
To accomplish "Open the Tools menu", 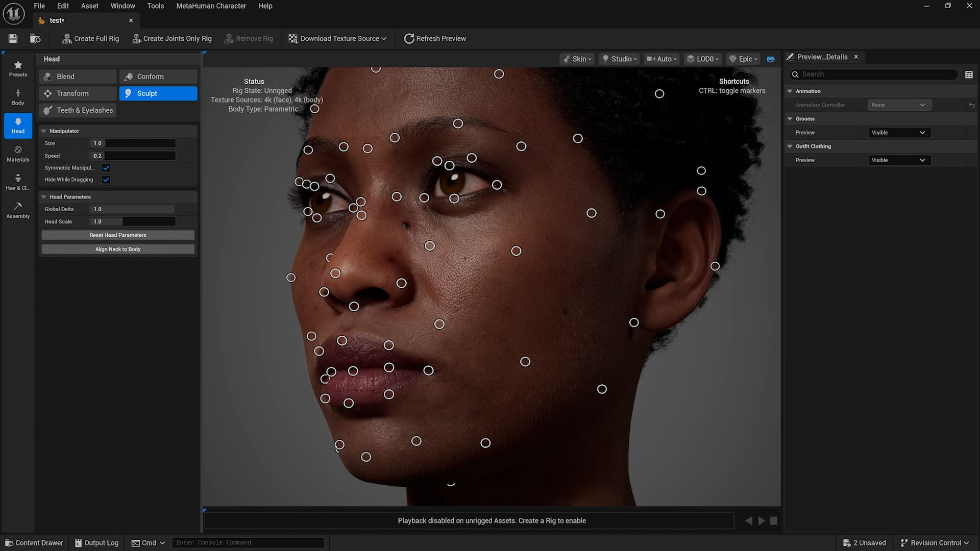I will [155, 6].
